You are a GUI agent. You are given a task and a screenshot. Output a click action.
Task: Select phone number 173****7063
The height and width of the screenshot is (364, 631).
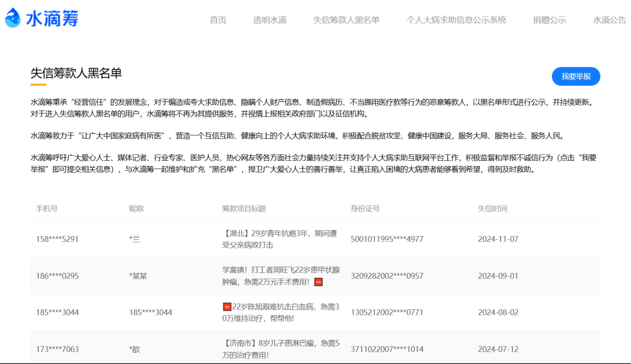[57, 349]
